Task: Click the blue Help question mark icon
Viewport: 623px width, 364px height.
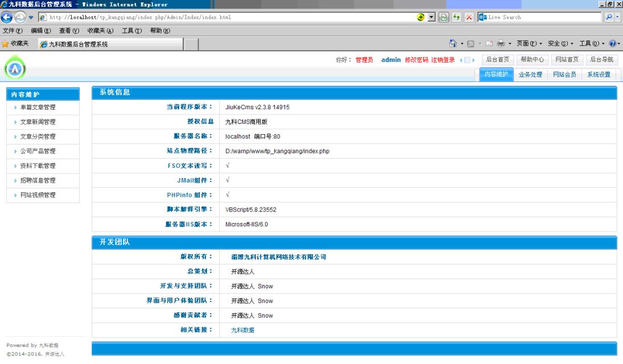Action: (613, 43)
